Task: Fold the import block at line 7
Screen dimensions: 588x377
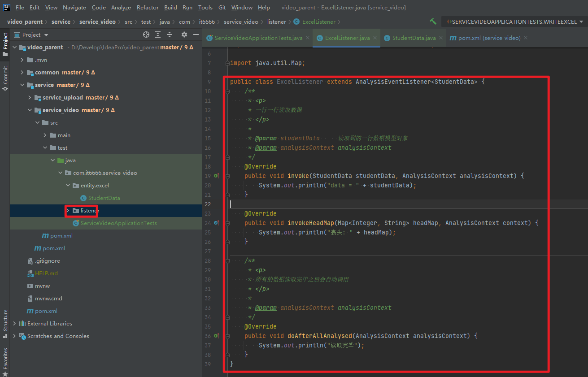Action: tap(227, 63)
